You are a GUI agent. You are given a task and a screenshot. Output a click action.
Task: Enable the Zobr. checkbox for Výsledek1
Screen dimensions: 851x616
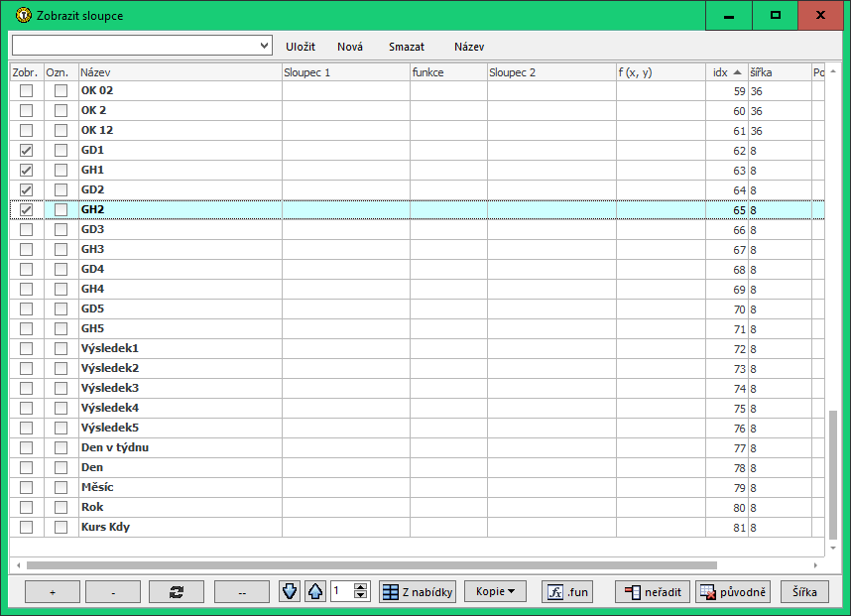[27, 349]
